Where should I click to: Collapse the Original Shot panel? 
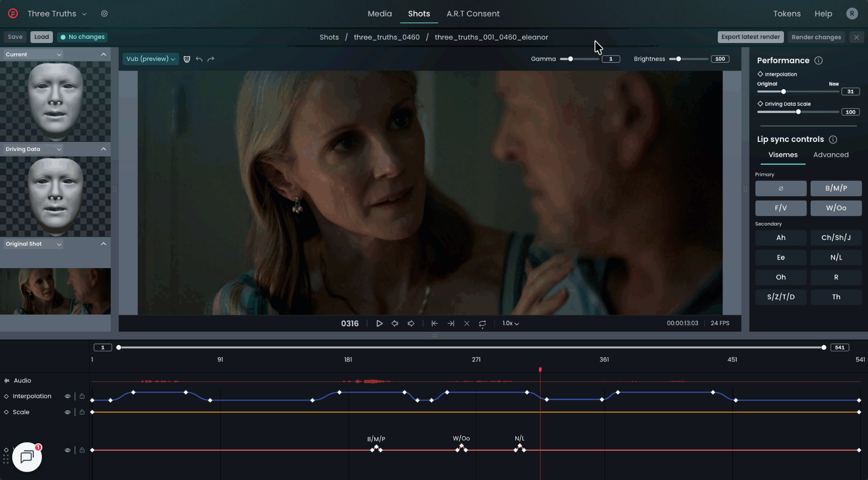(x=104, y=244)
